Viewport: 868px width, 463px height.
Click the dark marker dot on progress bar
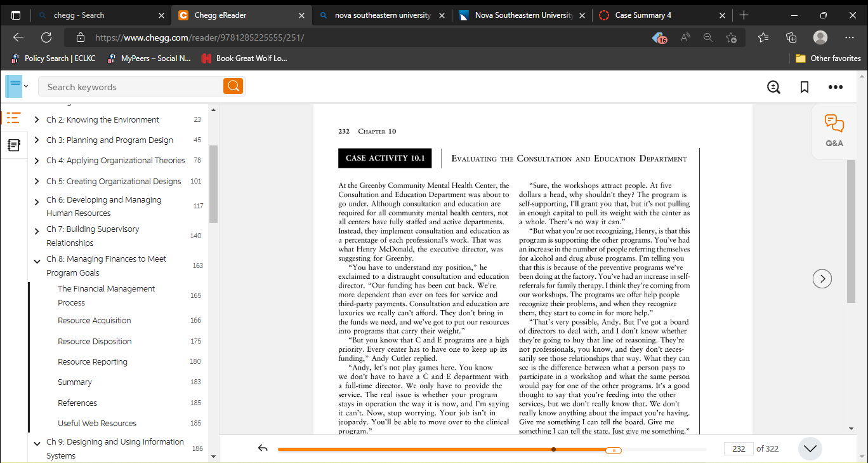[553, 449]
